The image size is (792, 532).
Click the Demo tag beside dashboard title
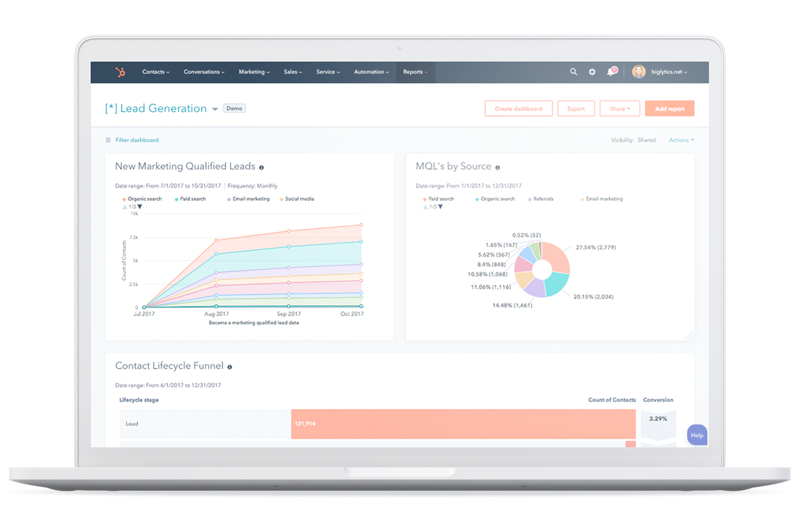[234, 108]
